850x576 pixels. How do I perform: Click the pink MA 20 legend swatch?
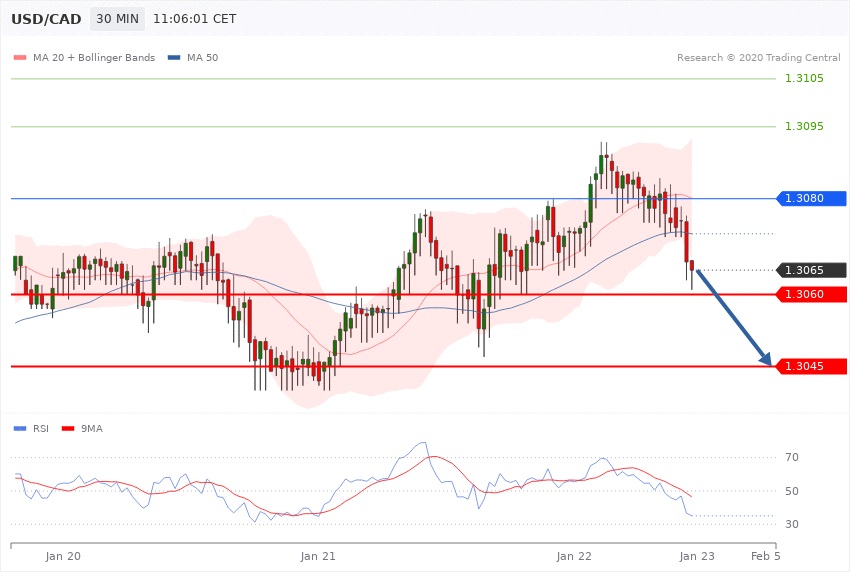tap(20, 57)
